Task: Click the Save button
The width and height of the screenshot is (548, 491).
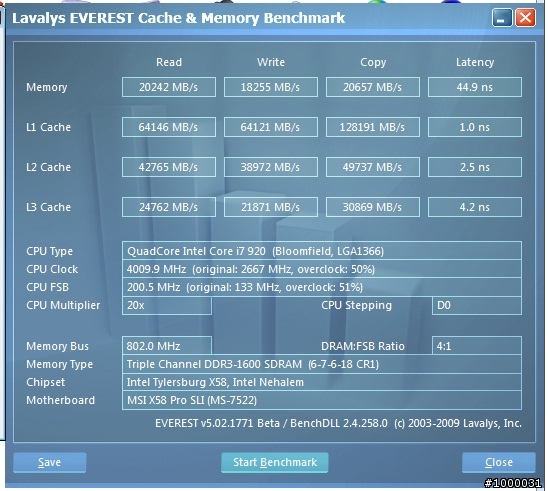Action: pyautogui.click(x=50, y=462)
